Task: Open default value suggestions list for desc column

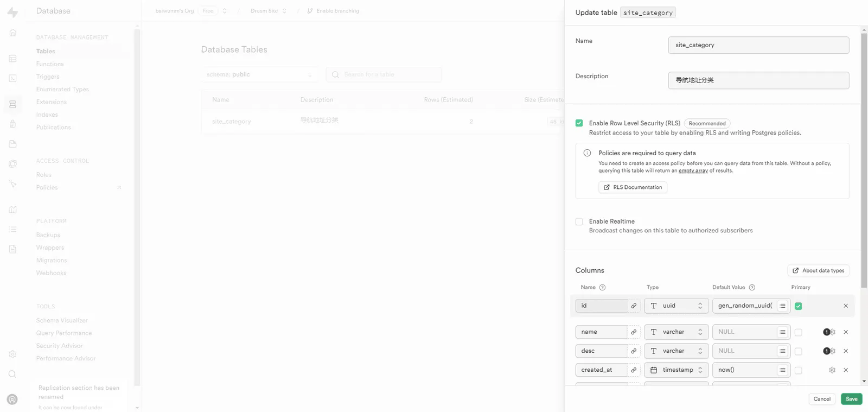Action: pos(782,351)
